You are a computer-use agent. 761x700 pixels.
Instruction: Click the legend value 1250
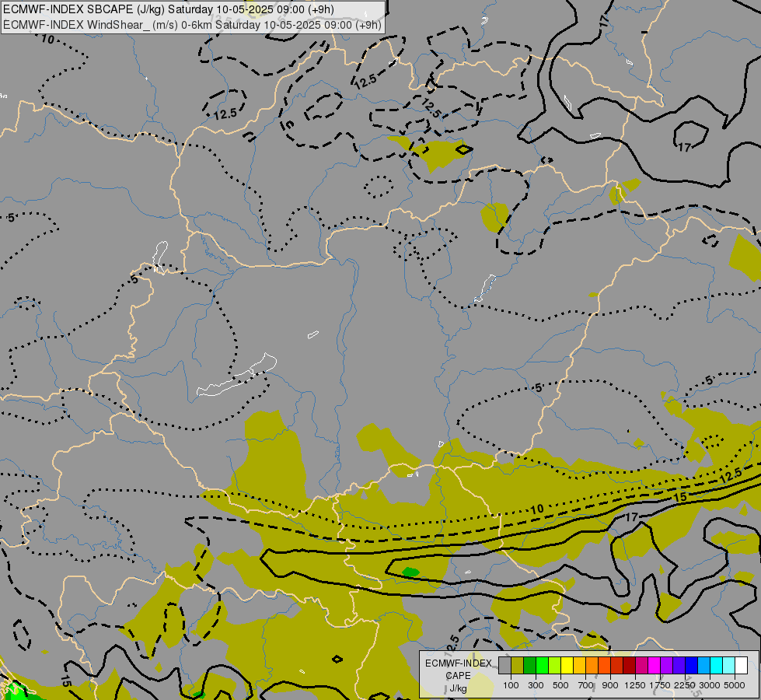click(635, 685)
